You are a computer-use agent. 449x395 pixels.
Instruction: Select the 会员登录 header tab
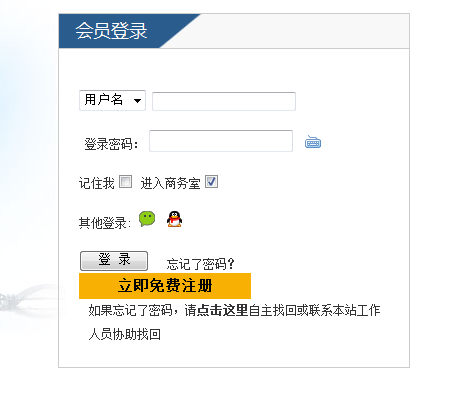(111, 31)
